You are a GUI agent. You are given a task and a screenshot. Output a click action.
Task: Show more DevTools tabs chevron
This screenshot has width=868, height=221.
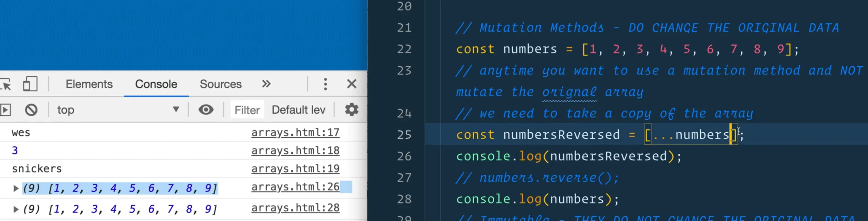[x=266, y=84]
